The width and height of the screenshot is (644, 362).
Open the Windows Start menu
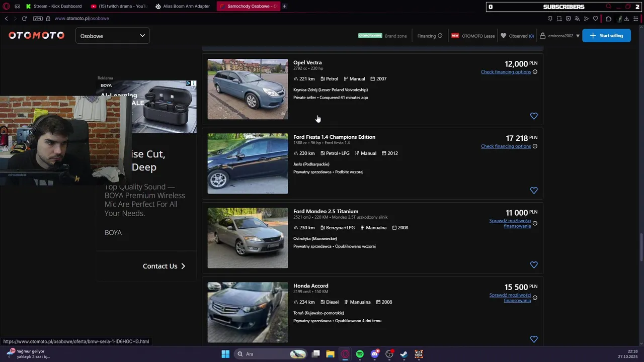click(x=225, y=354)
